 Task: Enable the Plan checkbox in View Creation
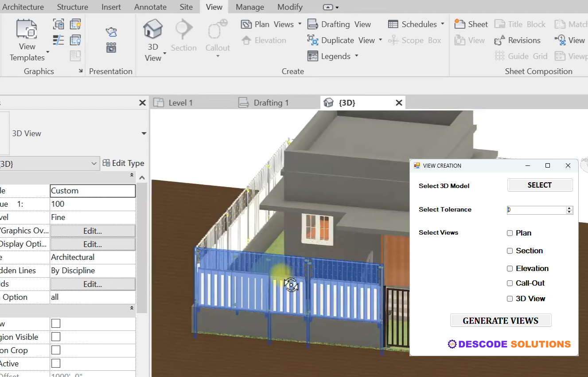(510, 233)
